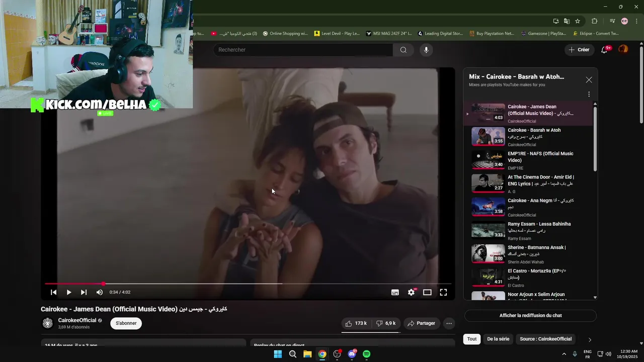Click Afficher la rediffusion du chat
The width and height of the screenshot is (644, 362).
(530, 316)
